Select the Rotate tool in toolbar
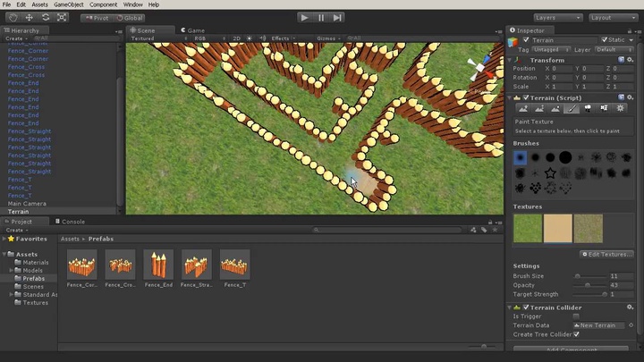Image resolution: width=644 pixels, height=362 pixels. pos(46,17)
